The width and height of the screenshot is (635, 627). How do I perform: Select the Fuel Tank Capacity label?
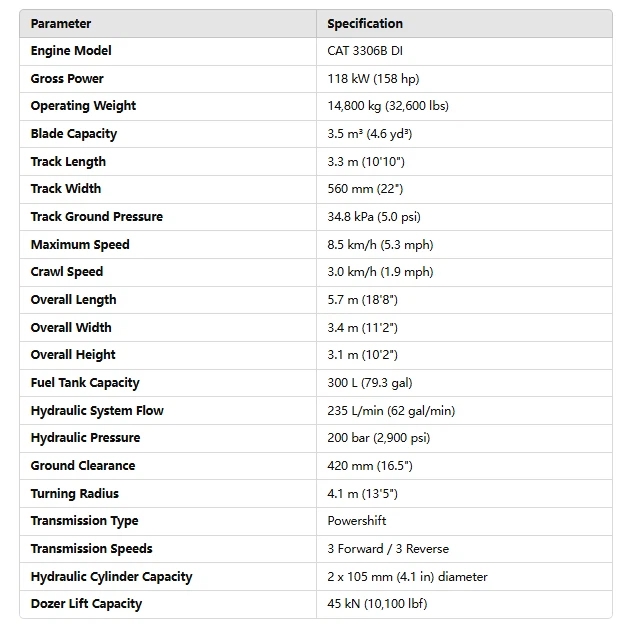[x=85, y=383]
